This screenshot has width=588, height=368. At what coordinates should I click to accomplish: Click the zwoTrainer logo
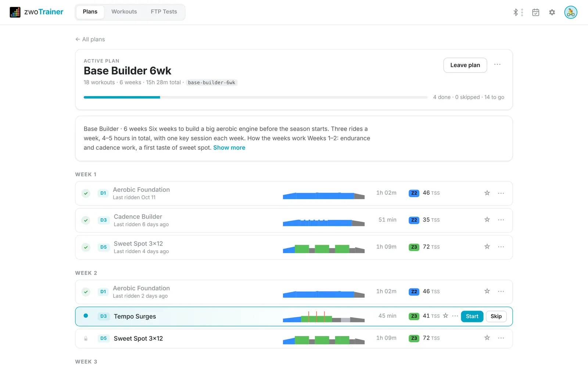(x=36, y=12)
